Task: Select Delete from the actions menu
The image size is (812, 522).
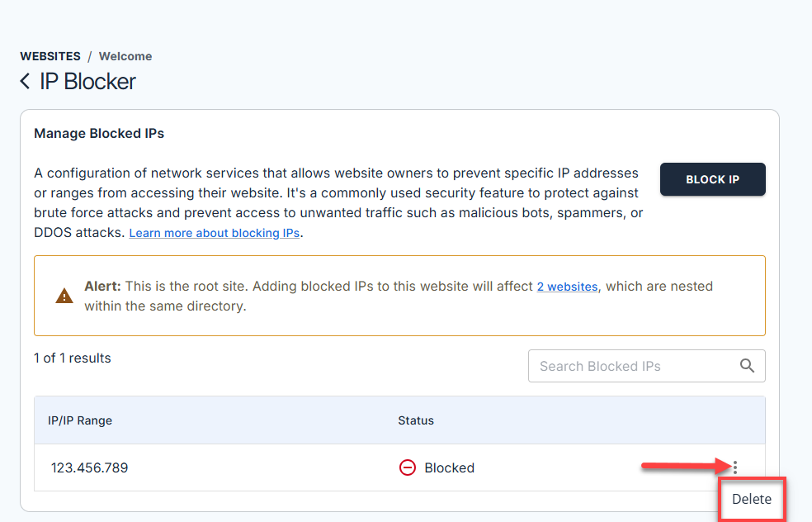Action: (x=752, y=499)
